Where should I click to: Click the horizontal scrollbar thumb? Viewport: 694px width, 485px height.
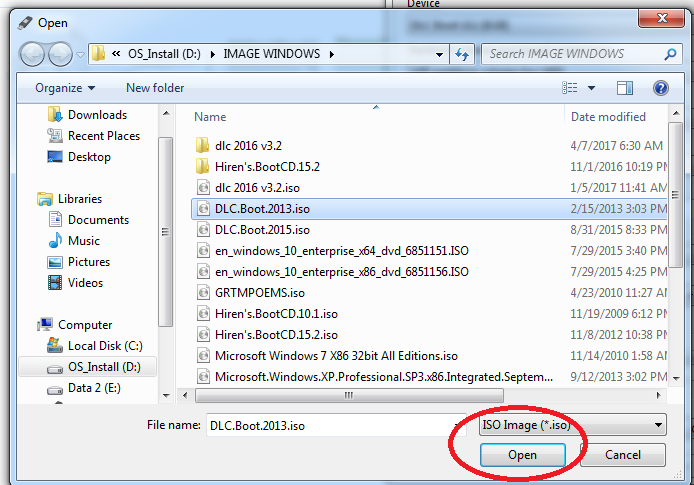point(349,395)
